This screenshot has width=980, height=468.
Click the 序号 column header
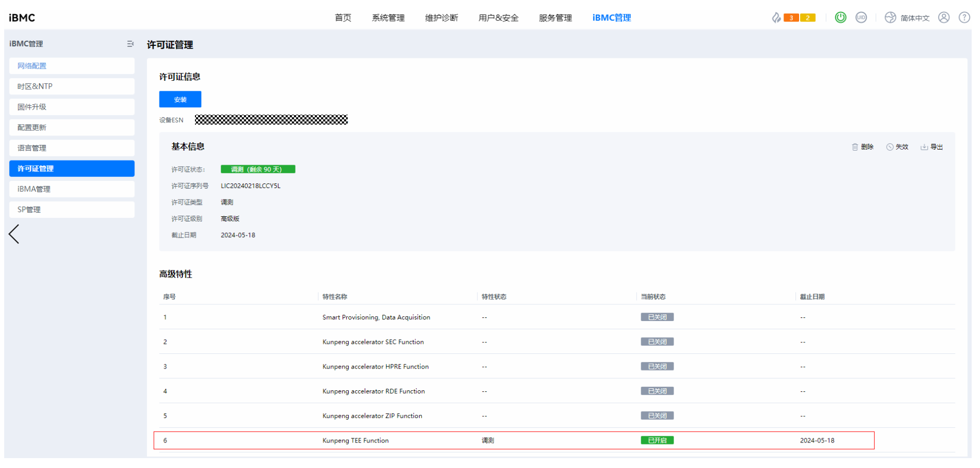tap(169, 297)
